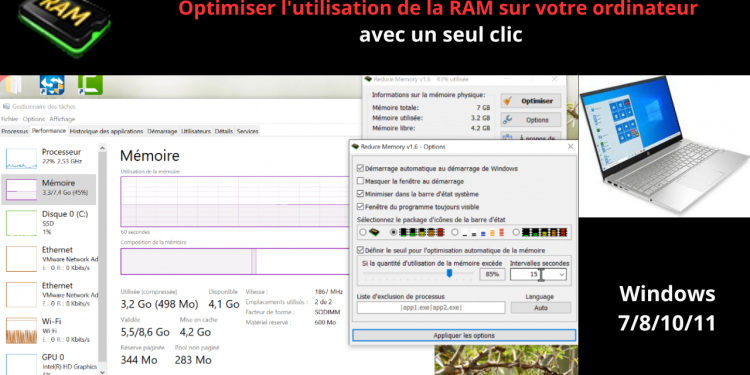Click the performance sidebar vertical scrollbar
750x375 pixels.
coord(102,258)
